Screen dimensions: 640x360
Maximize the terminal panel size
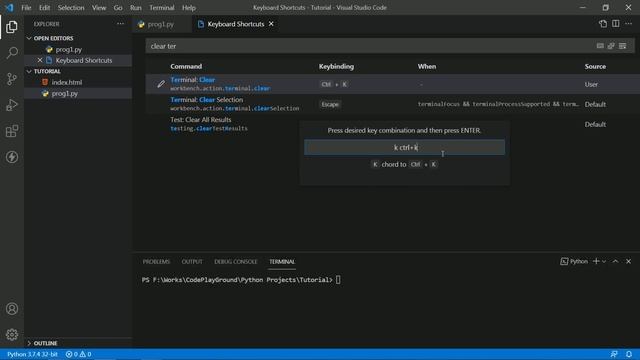[x=616, y=261]
